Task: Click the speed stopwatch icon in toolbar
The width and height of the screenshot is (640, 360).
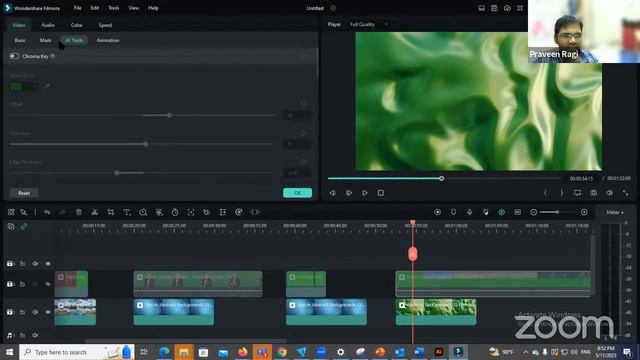Action: pos(175,212)
